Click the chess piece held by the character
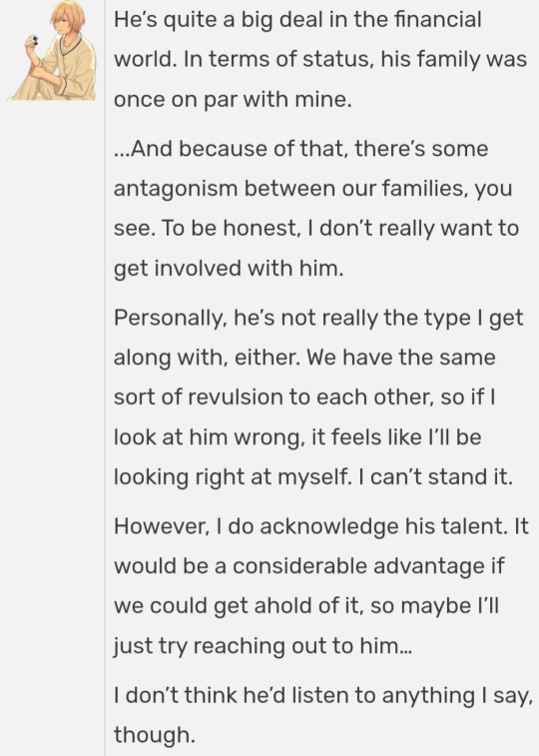 pyautogui.click(x=33, y=41)
